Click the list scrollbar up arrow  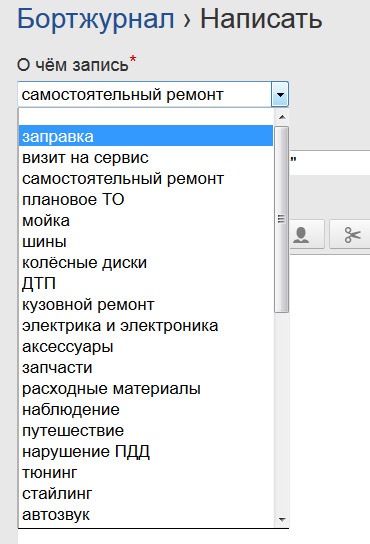281,117
